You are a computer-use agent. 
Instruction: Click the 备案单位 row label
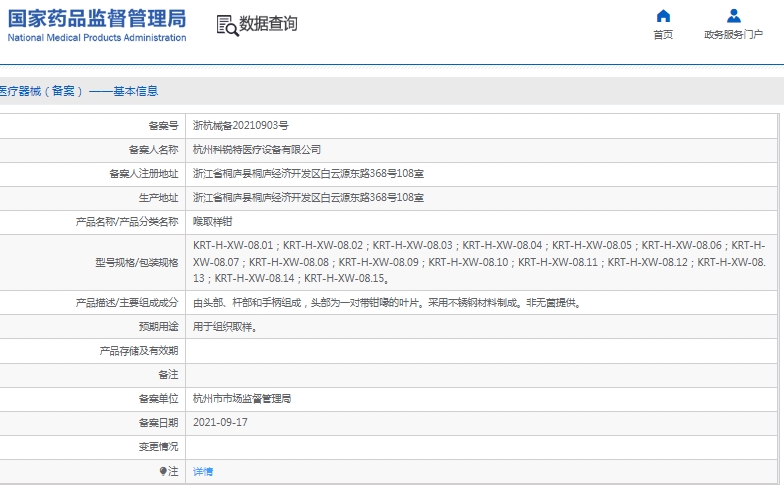click(158, 398)
